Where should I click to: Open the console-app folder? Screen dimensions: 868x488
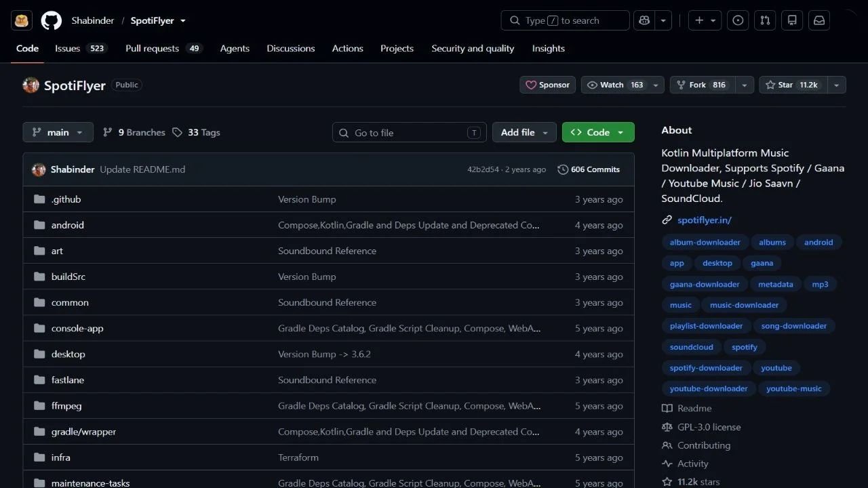pos(77,328)
